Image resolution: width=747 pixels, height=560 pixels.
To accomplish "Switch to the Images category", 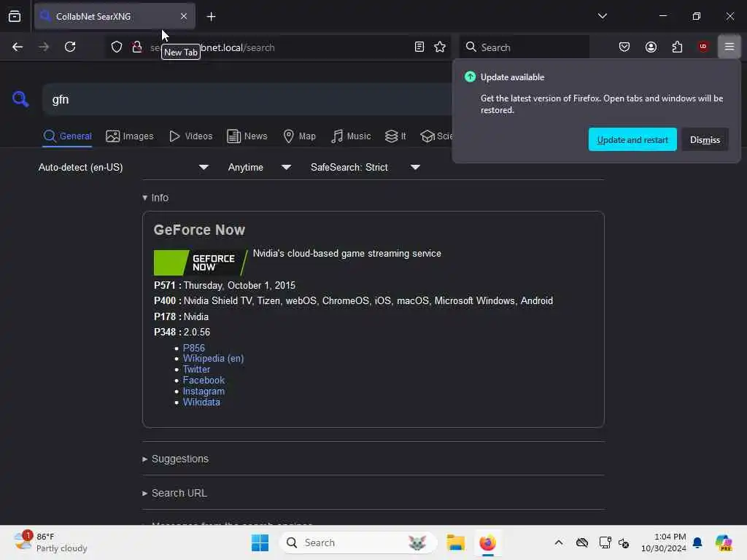I will point(130,136).
